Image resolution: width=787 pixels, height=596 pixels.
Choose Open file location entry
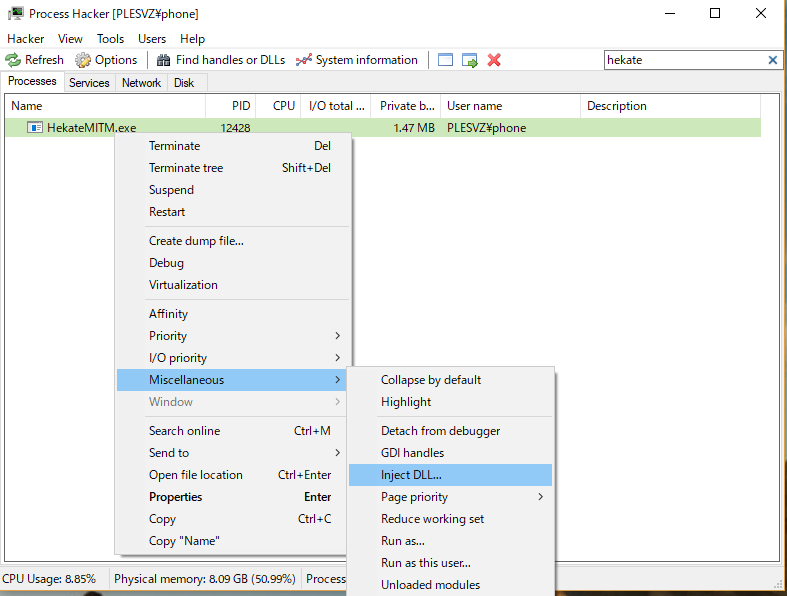pyautogui.click(x=233, y=475)
